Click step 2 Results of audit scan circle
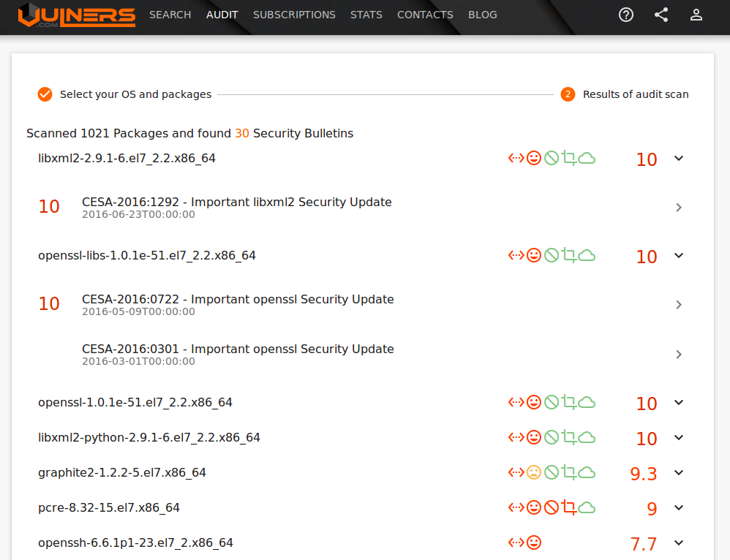The image size is (730, 560). pyautogui.click(x=568, y=94)
